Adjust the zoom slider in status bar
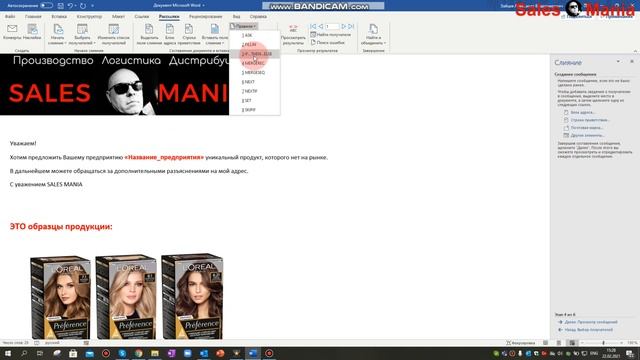640x360 pixels. (603, 343)
